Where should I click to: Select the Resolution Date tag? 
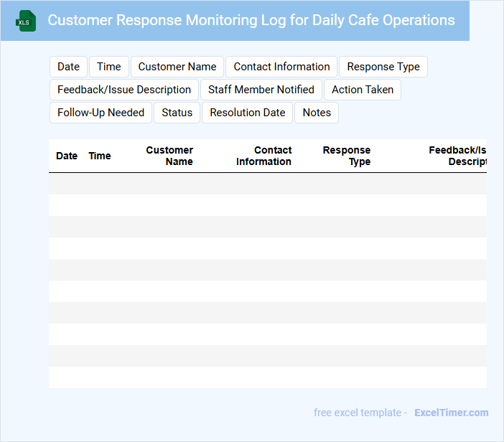(248, 113)
